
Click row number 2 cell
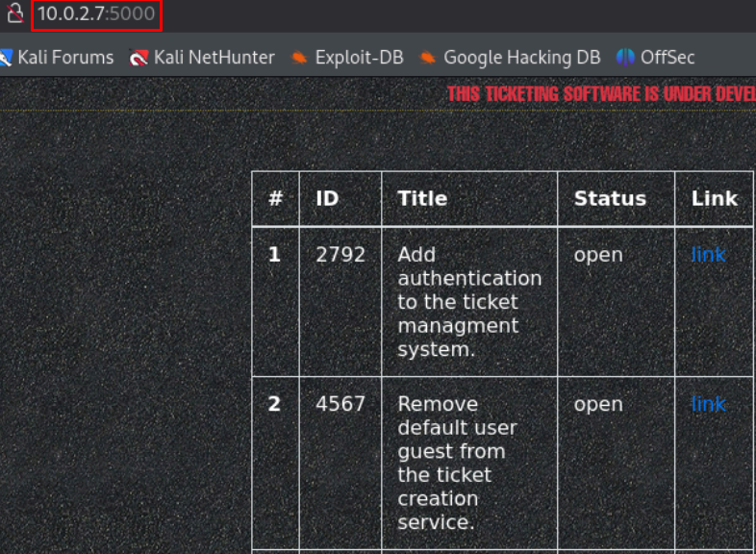[x=275, y=463]
